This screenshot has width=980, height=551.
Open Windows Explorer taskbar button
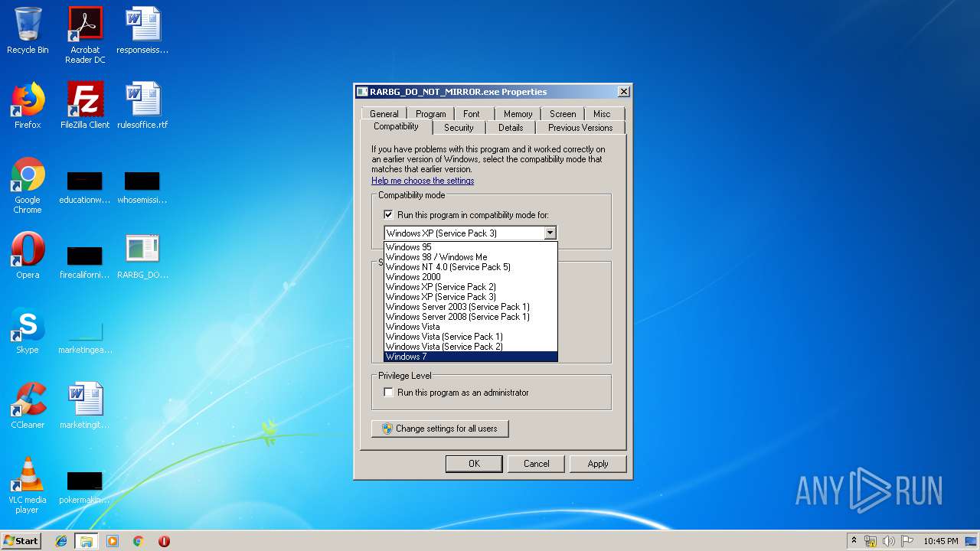87,541
